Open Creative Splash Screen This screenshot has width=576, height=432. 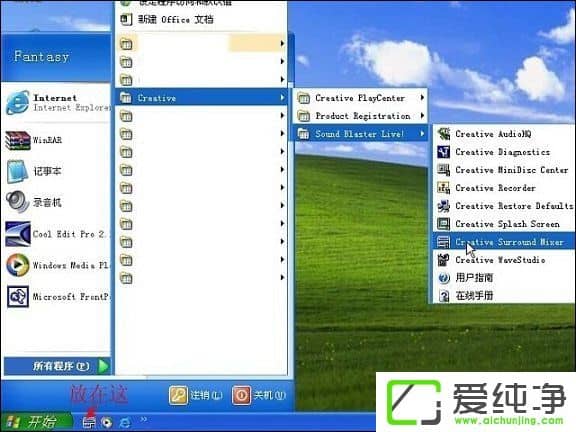click(504, 224)
